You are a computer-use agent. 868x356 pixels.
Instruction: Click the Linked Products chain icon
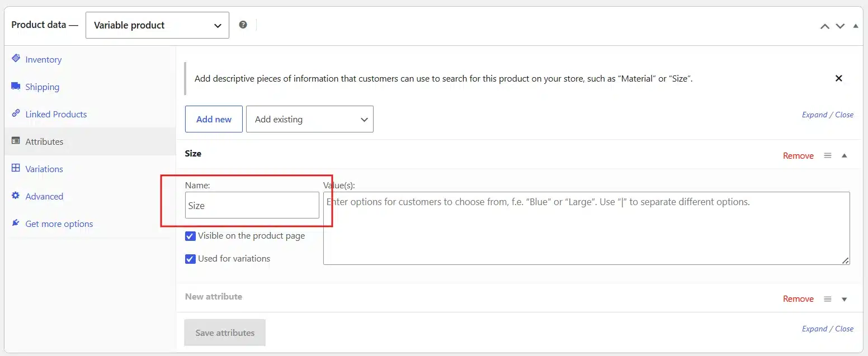pos(16,113)
